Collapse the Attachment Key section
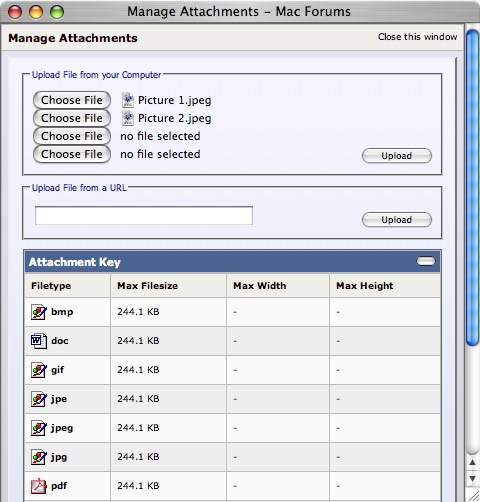Viewport: 480px width, 502px height. pos(426,261)
